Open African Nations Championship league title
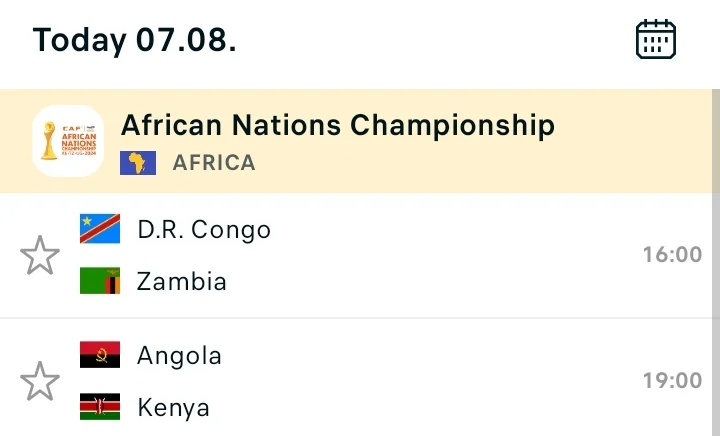 click(338, 125)
